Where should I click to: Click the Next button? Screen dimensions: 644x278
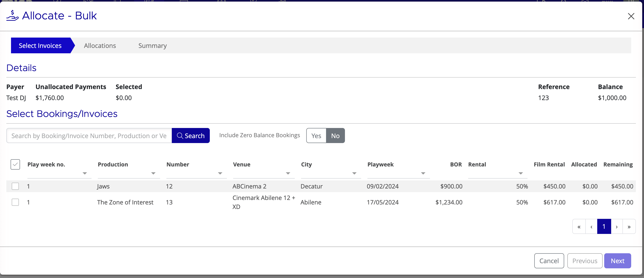pos(617,261)
